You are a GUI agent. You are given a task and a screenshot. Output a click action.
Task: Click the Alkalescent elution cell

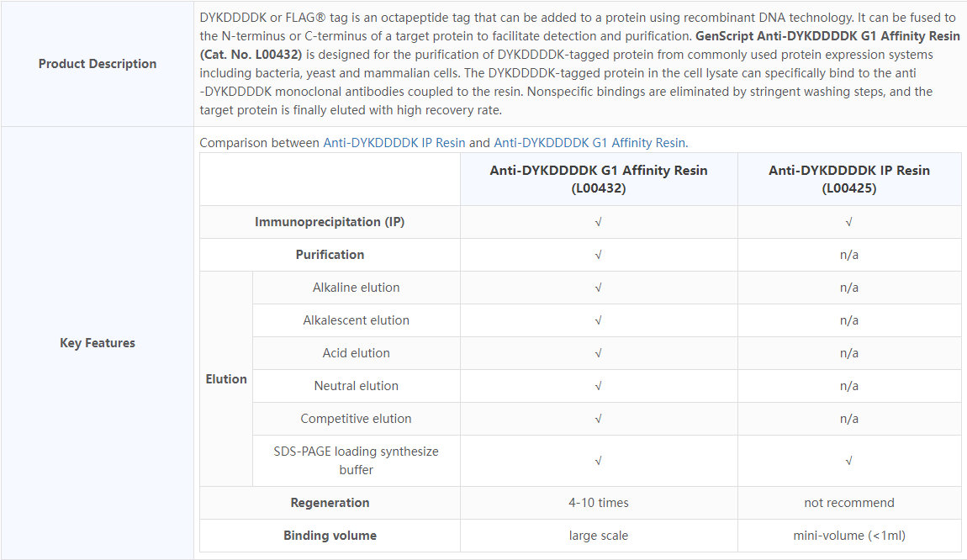(x=357, y=320)
